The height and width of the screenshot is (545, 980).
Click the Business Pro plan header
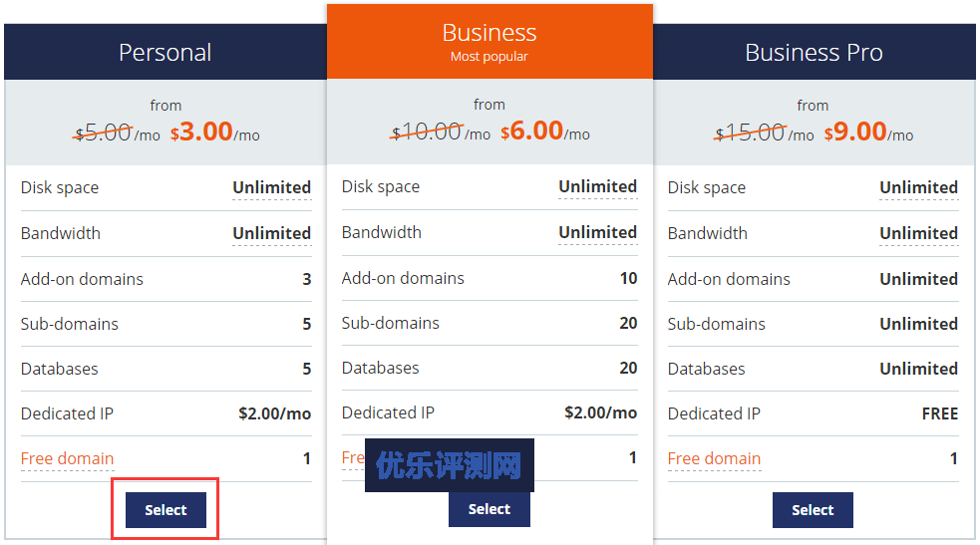click(814, 53)
